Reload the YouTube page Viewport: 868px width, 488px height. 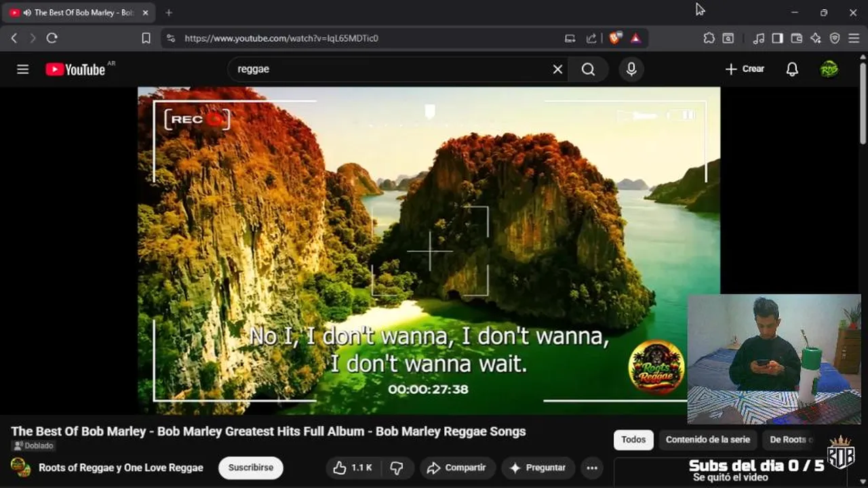[x=52, y=38]
